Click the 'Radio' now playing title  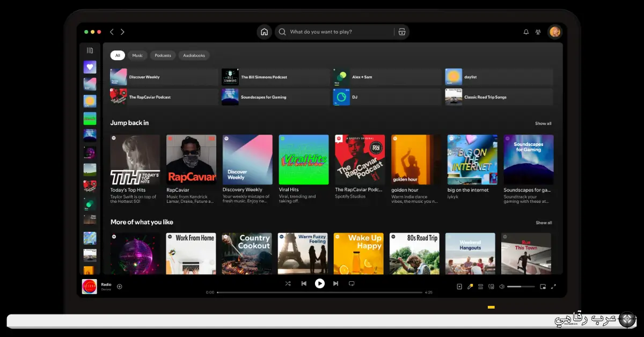106,284
